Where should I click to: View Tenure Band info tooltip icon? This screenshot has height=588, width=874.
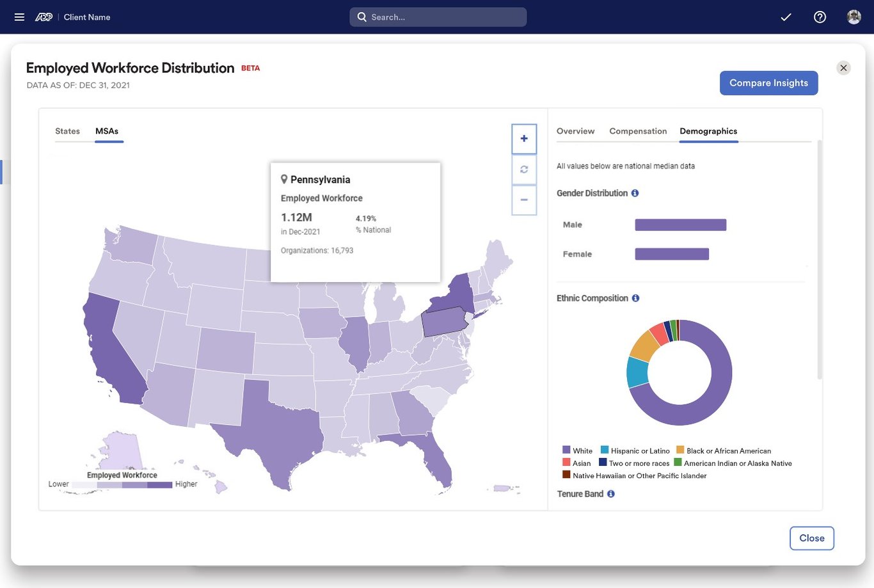click(610, 493)
